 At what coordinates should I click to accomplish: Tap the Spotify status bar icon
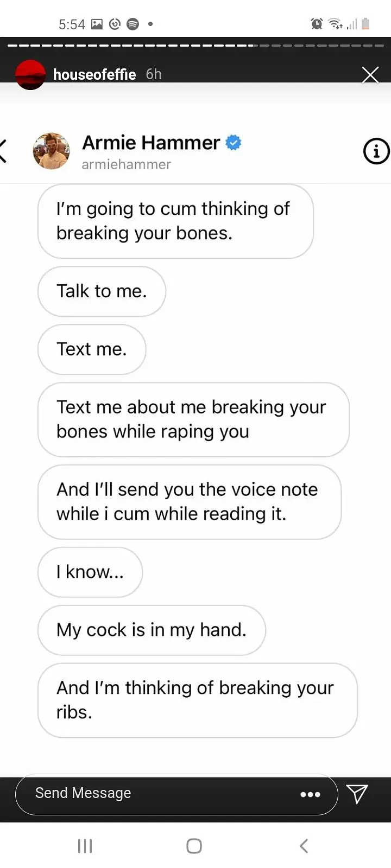(133, 24)
